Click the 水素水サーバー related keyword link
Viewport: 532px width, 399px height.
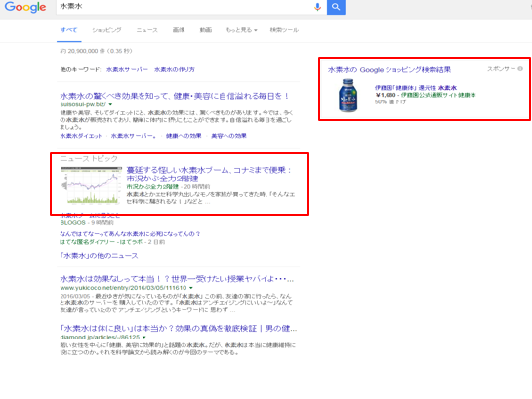click(127, 69)
